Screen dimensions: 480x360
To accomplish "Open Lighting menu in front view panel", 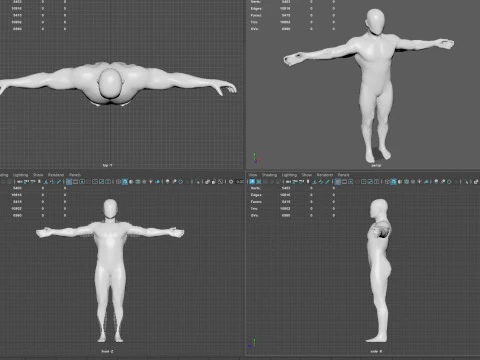I will [x=20, y=175].
